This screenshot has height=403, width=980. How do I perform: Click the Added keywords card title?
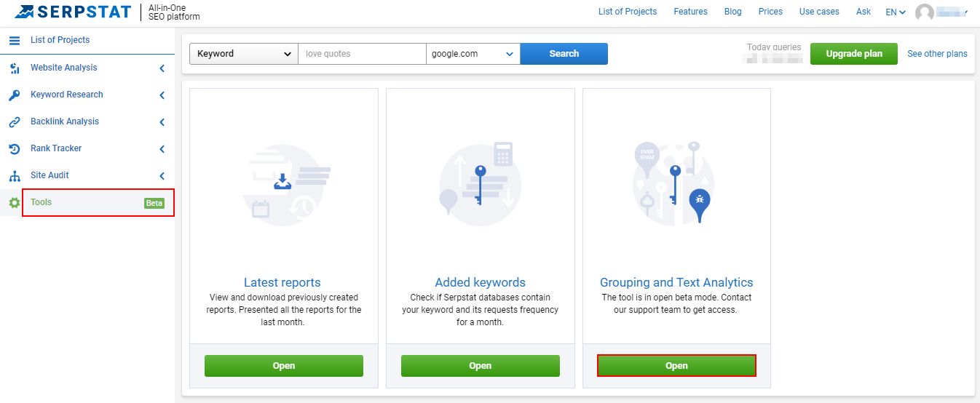[480, 282]
